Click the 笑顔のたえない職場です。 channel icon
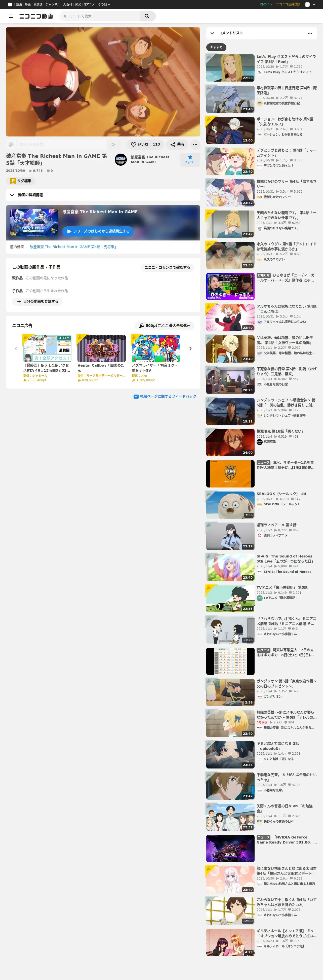 click(x=260, y=228)
